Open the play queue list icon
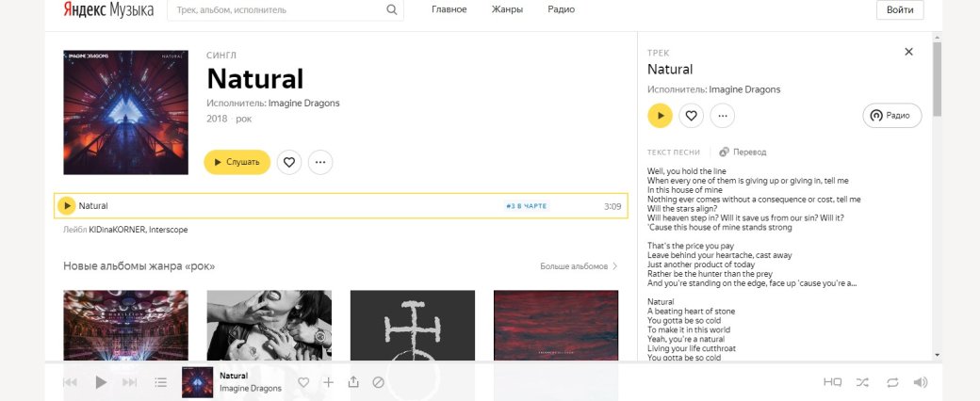The image size is (980, 401). 160,382
